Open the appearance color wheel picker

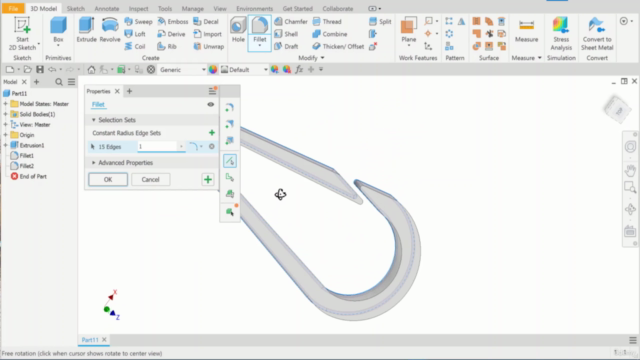[213, 70]
